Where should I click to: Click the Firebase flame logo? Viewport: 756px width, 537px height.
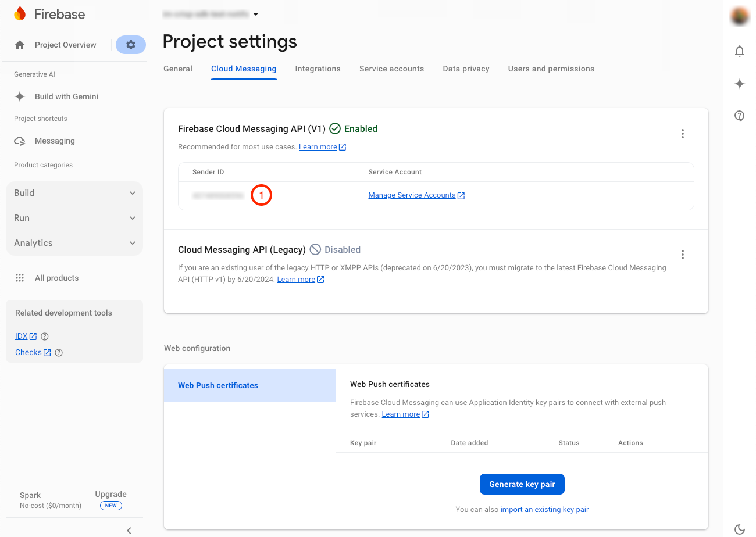20,14
